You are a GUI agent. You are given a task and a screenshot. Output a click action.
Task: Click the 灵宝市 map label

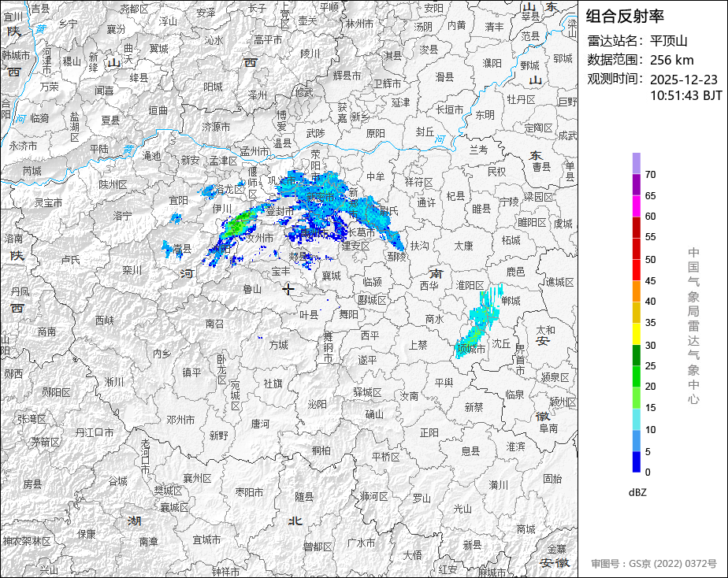click(x=48, y=202)
